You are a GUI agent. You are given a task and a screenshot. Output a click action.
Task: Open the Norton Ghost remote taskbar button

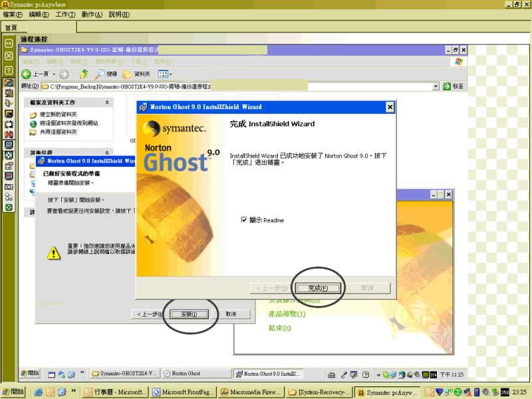(197, 374)
